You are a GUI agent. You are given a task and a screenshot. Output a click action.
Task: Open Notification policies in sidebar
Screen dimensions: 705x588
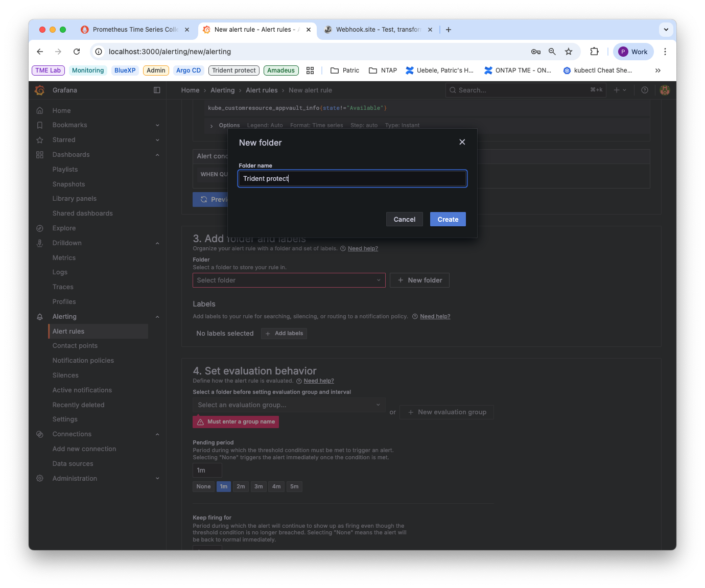coord(83,360)
